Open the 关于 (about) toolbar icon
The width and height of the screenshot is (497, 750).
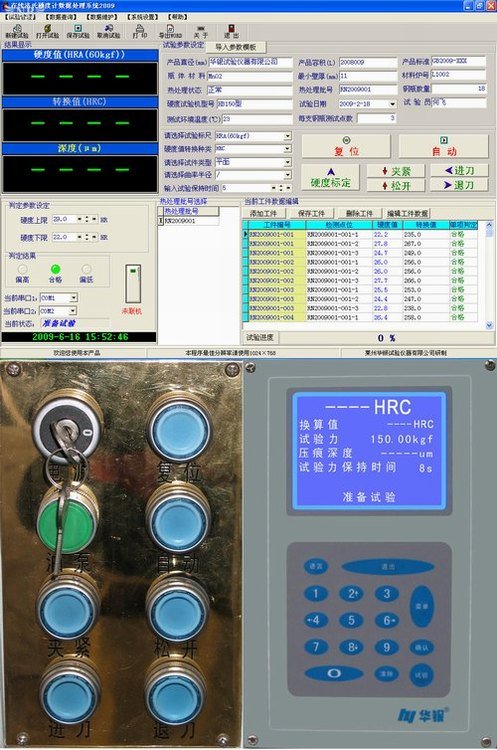click(x=201, y=32)
